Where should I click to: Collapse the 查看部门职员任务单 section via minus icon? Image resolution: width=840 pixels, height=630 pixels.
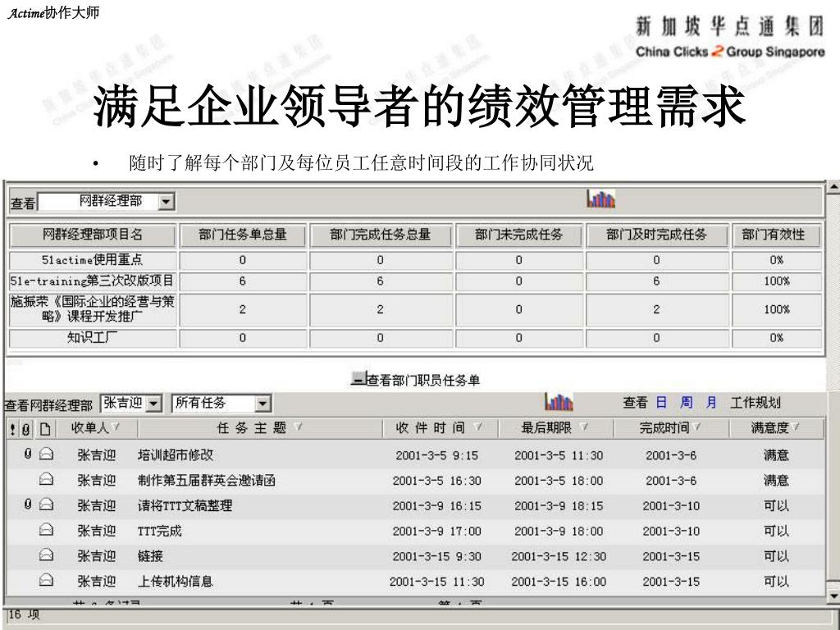[x=358, y=379]
